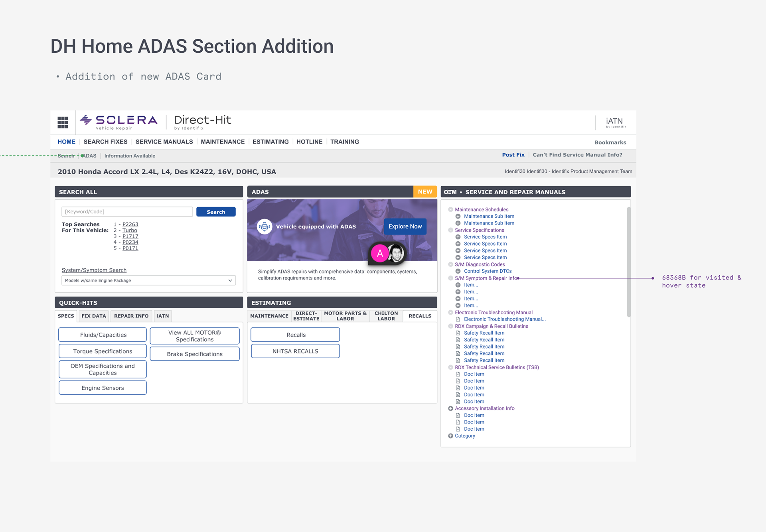
Task: Click the ADAS breadcrumb link
Action: point(89,156)
